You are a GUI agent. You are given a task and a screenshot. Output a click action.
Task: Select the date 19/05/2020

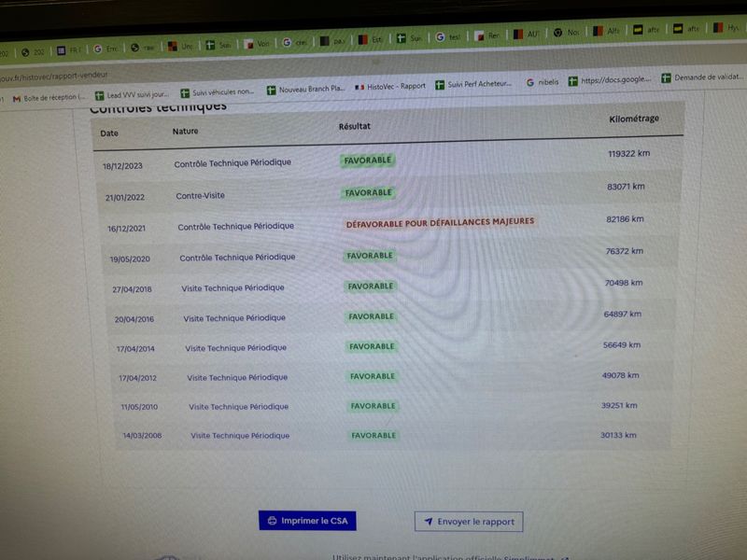pos(130,259)
